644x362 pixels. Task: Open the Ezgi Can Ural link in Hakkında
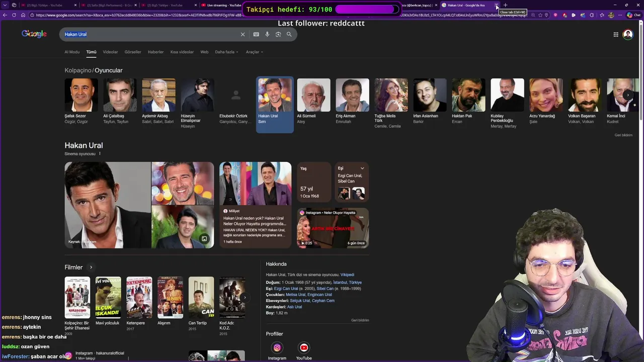click(286, 289)
